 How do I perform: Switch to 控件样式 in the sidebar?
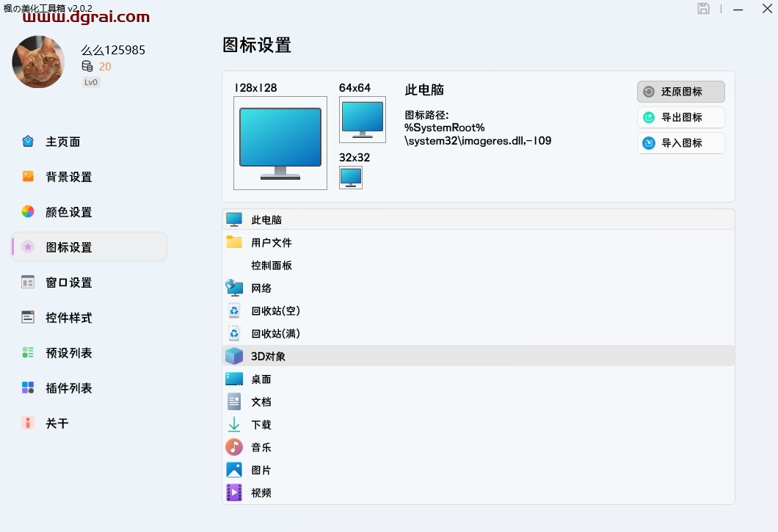pos(90,318)
